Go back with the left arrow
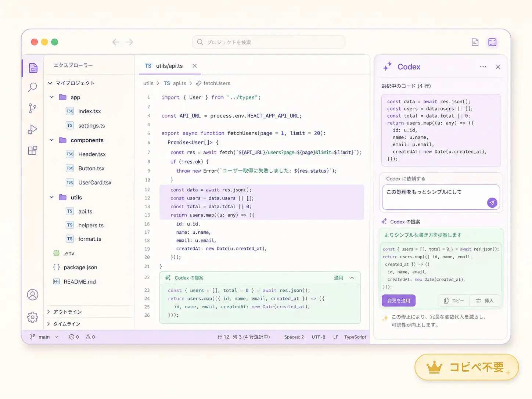The width and height of the screenshot is (532, 399). (x=116, y=42)
